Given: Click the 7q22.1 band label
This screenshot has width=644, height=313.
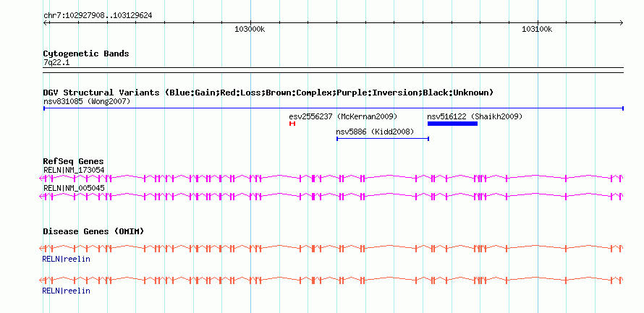Looking at the screenshot, I should [x=56, y=62].
